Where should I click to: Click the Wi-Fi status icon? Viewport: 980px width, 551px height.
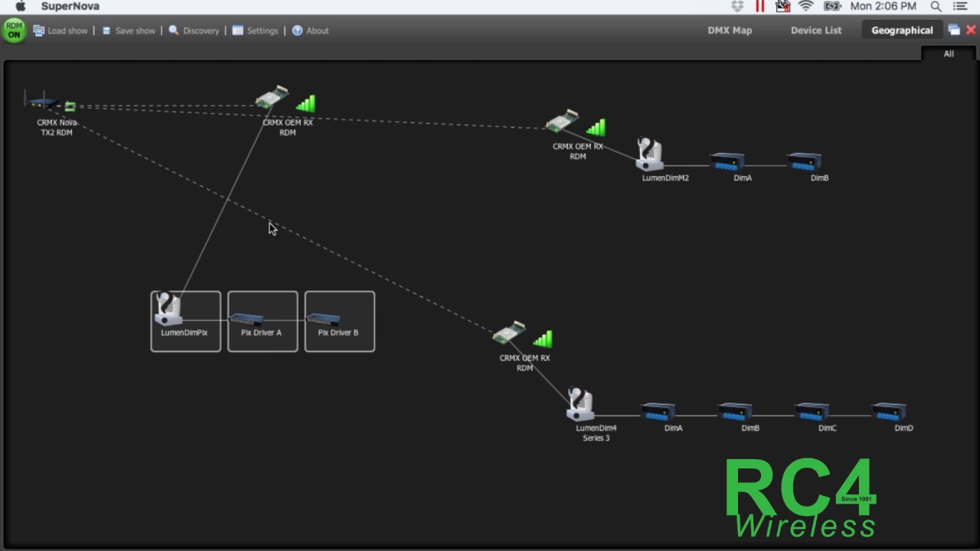(x=806, y=6)
